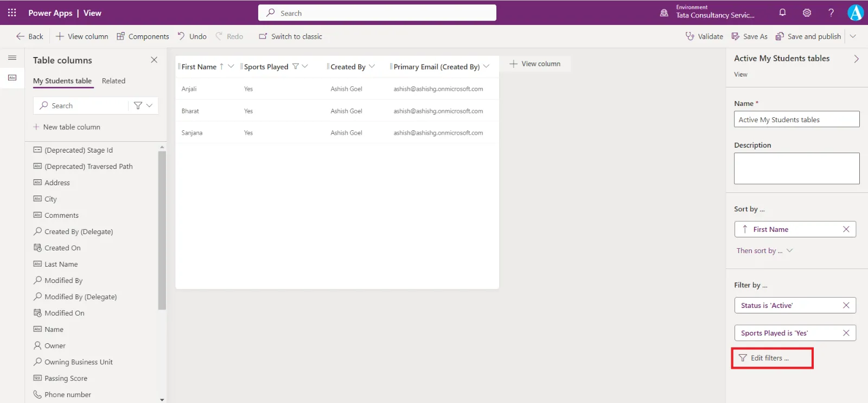
Task: Open the First Name column header menu
Action: pyautogui.click(x=231, y=66)
